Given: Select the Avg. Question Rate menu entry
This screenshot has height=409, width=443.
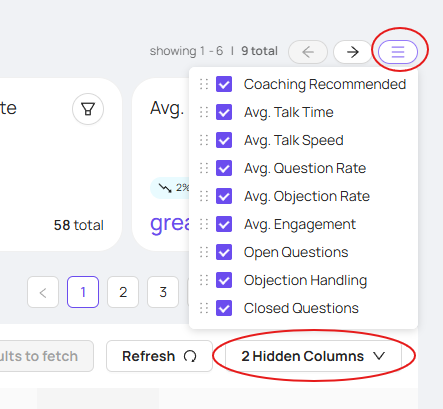Looking at the screenshot, I should pyautogui.click(x=305, y=168).
